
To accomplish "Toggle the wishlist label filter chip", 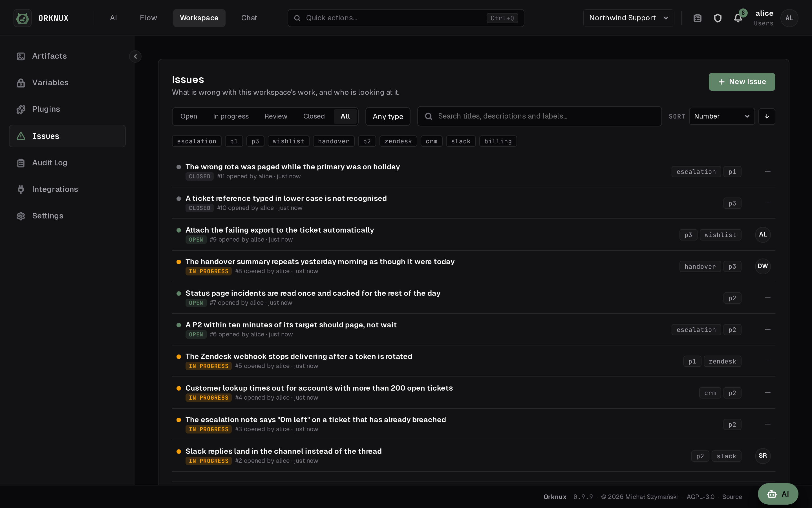I will pos(288,141).
